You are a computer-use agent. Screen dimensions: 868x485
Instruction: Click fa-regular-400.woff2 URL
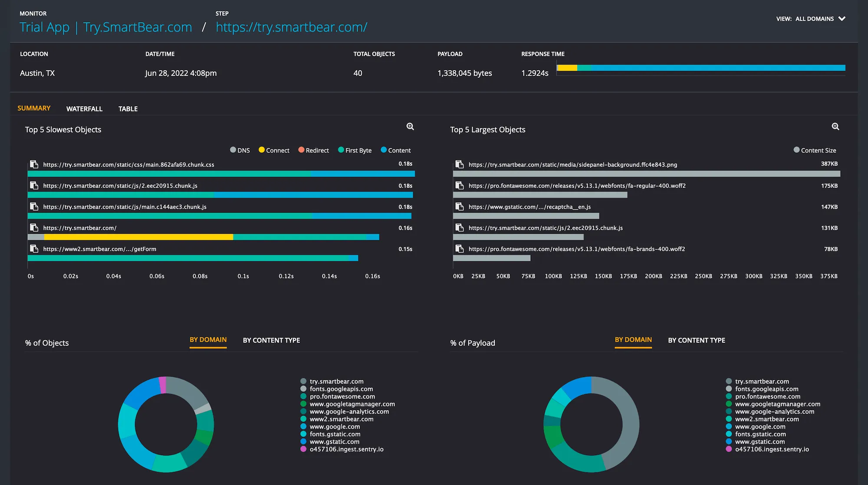pos(577,186)
